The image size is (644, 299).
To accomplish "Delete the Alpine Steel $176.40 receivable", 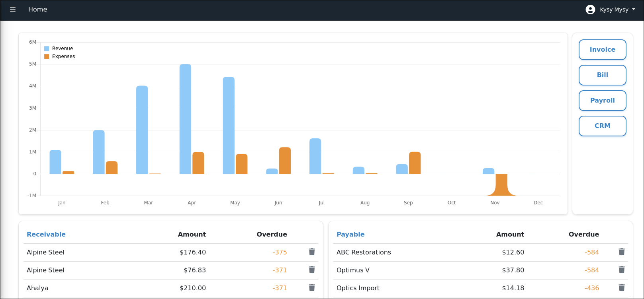I will click(x=312, y=252).
